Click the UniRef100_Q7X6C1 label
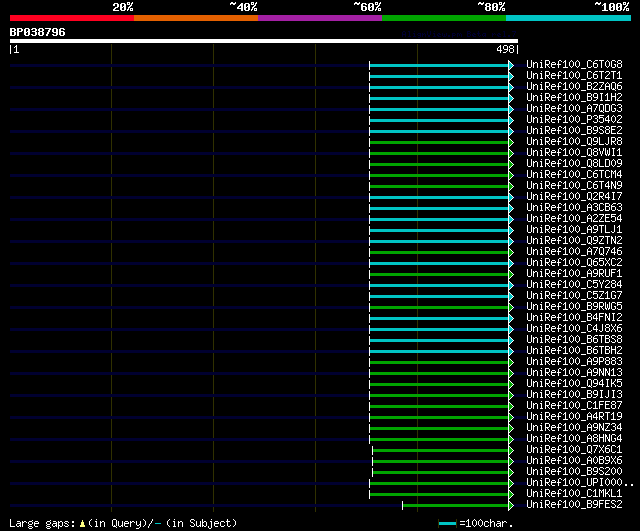The image size is (640, 531). click(x=574, y=450)
